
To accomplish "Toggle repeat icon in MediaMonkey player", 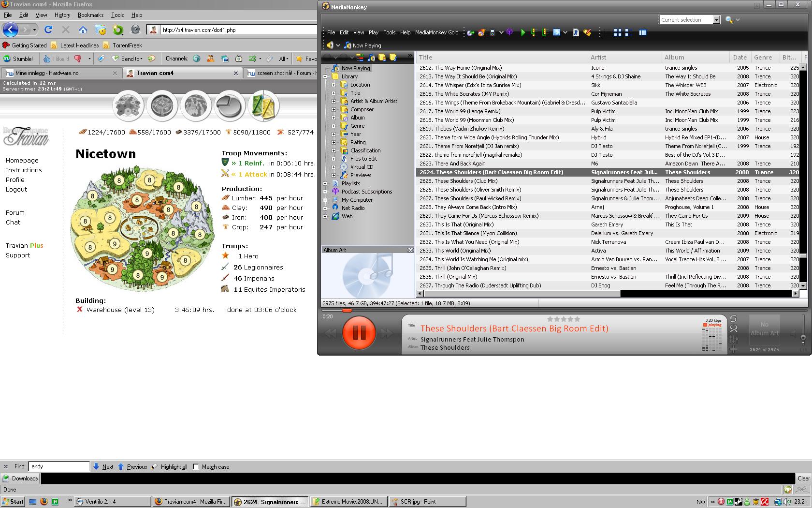I will (x=733, y=318).
